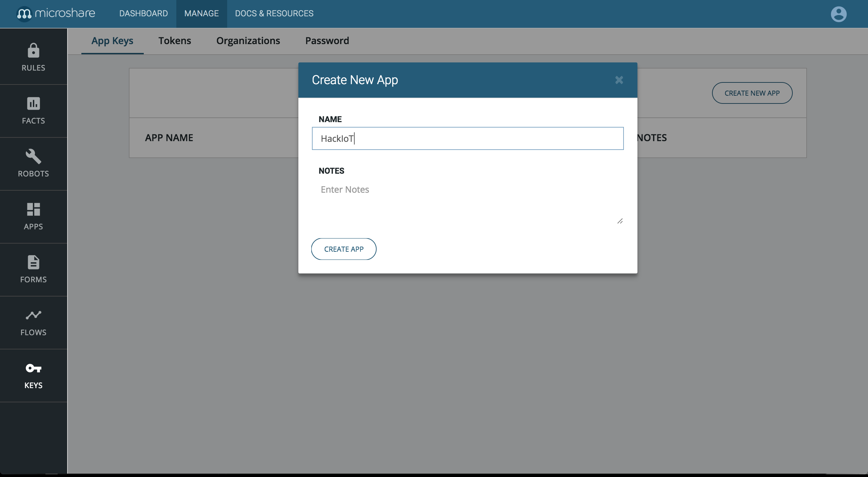Open the Robots section in the sidebar
Image resolution: width=868 pixels, height=477 pixels.
click(x=33, y=164)
